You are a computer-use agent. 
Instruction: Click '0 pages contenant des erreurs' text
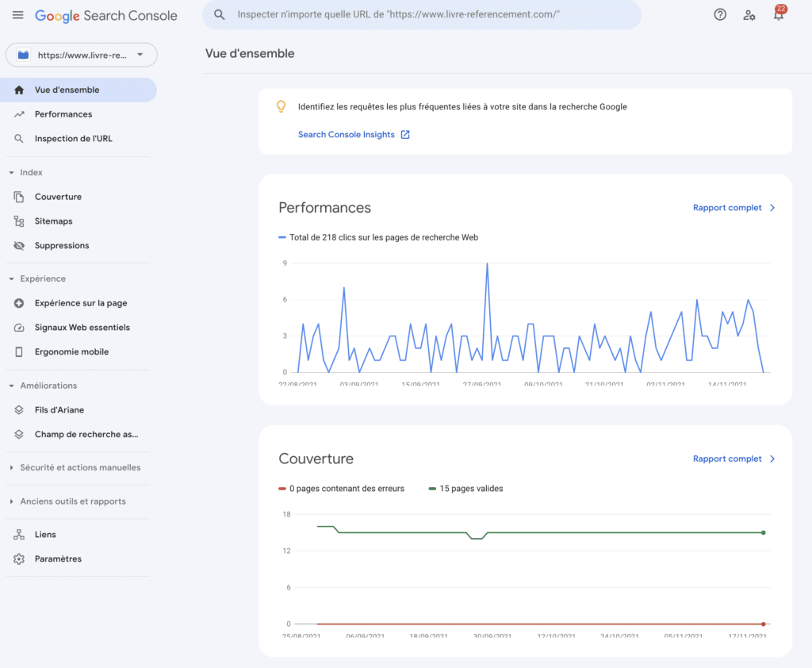tap(347, 489)
